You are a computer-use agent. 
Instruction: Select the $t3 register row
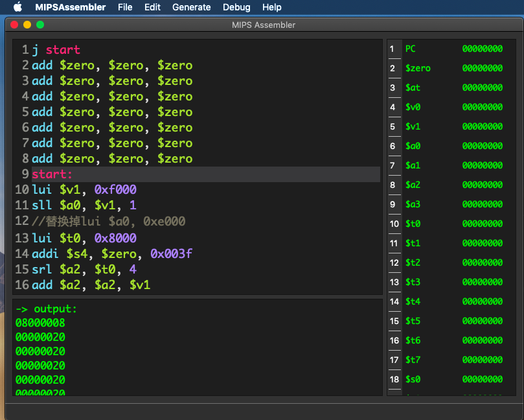pos(451,282)
